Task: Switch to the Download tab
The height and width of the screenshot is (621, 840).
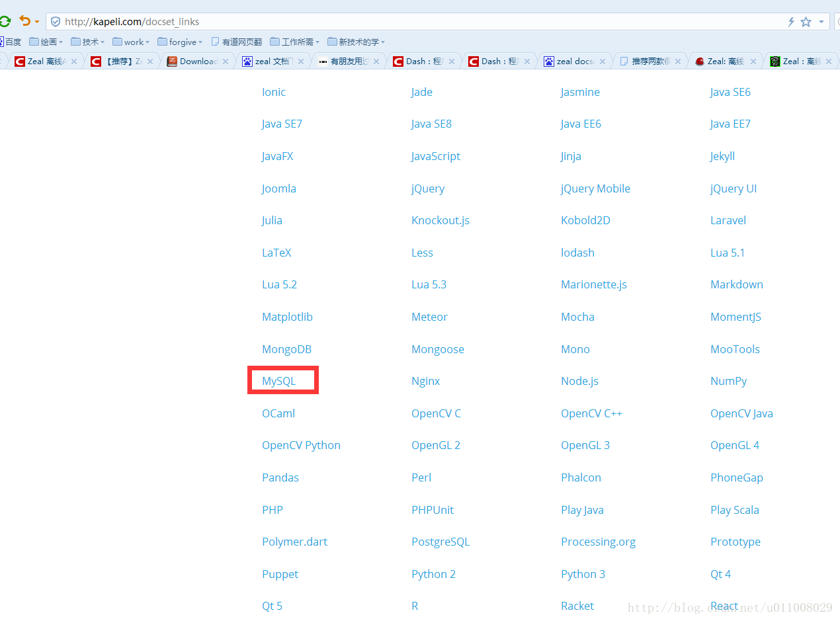Action: [x=198, y=62]
